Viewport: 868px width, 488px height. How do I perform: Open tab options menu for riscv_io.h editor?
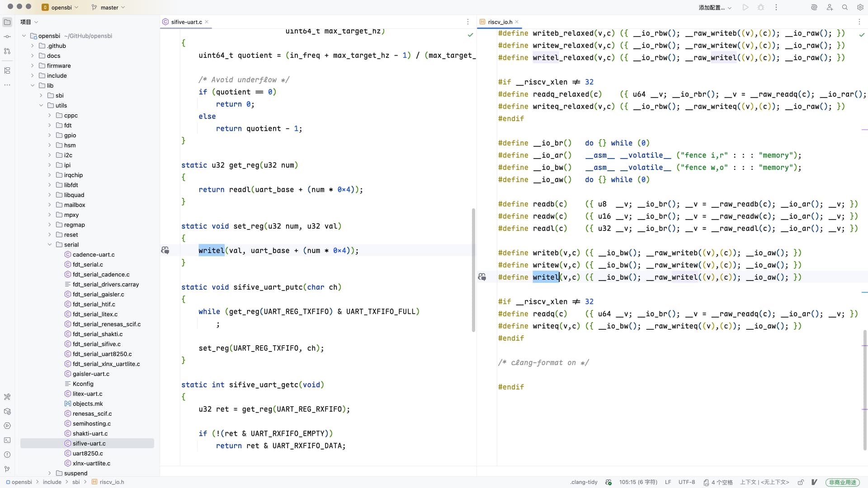[859, 22]
